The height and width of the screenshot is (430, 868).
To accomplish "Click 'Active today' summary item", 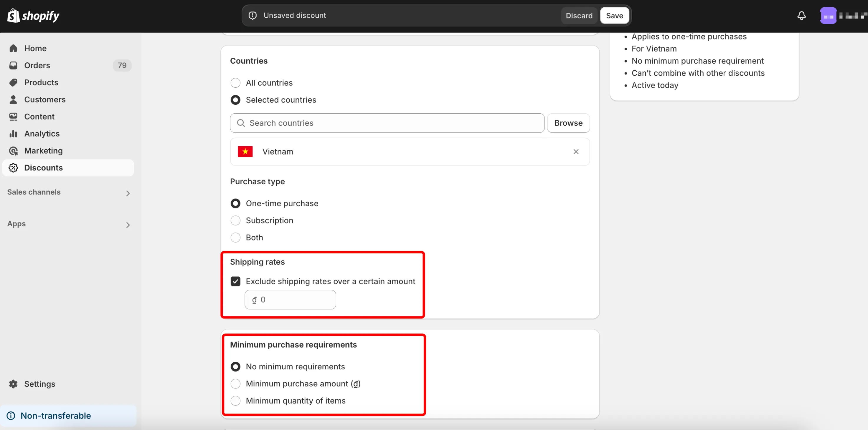I will (x=654, y=85).
